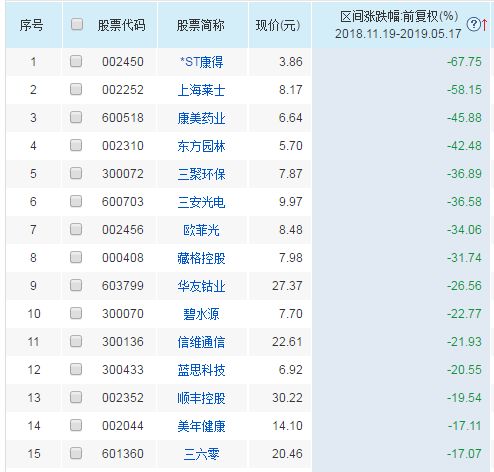This screenshot has width=494, height=472.
Task: Tick the checkbox for stock 300433
Action: pyautogui.click(x=76, y=369)
